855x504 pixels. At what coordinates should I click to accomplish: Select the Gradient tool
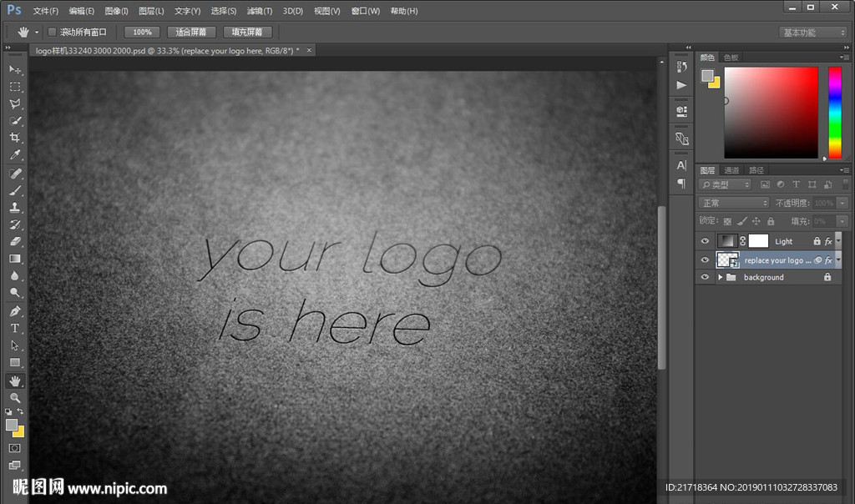pos(15,259)
